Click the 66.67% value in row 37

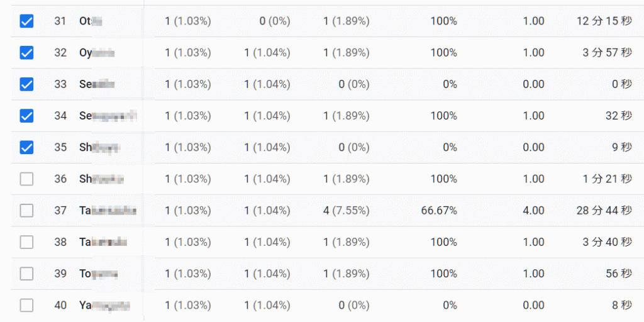coord(439,211)
